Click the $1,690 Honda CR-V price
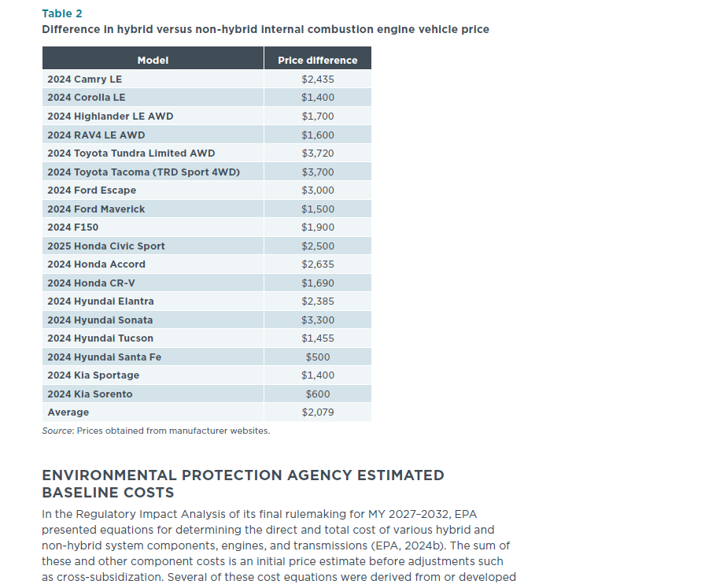The image size is (727, 588). 318,283
